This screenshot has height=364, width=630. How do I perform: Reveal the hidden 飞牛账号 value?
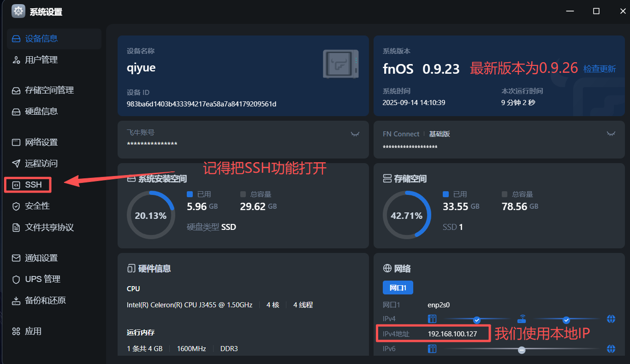pyautogui.click(x=355, y=134)
